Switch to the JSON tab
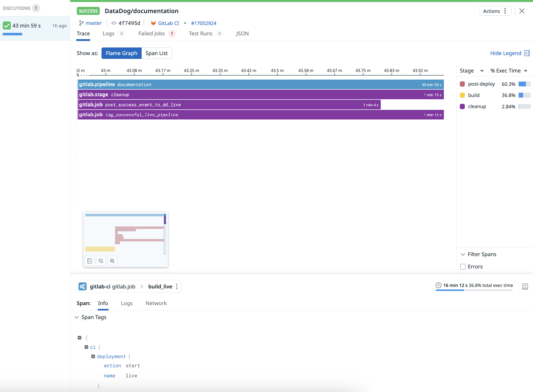The height and width of the screenshot is (392, 533). point(242,34)
